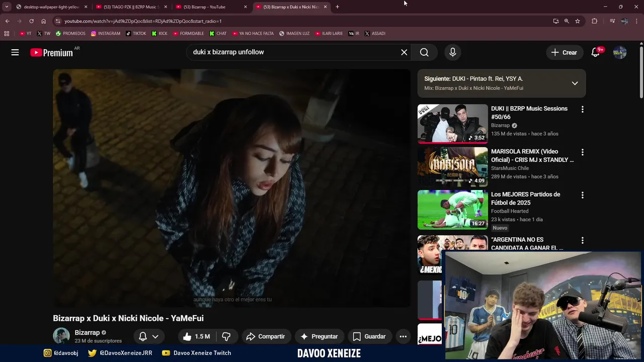Expand the Siguiente mix playlist panel

575,83
